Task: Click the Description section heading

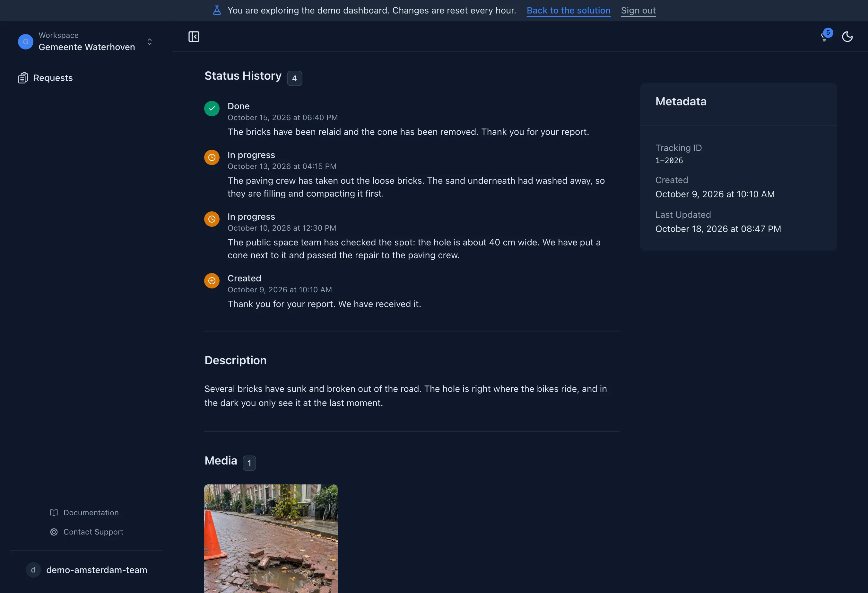Action: [x=235, y=360]
